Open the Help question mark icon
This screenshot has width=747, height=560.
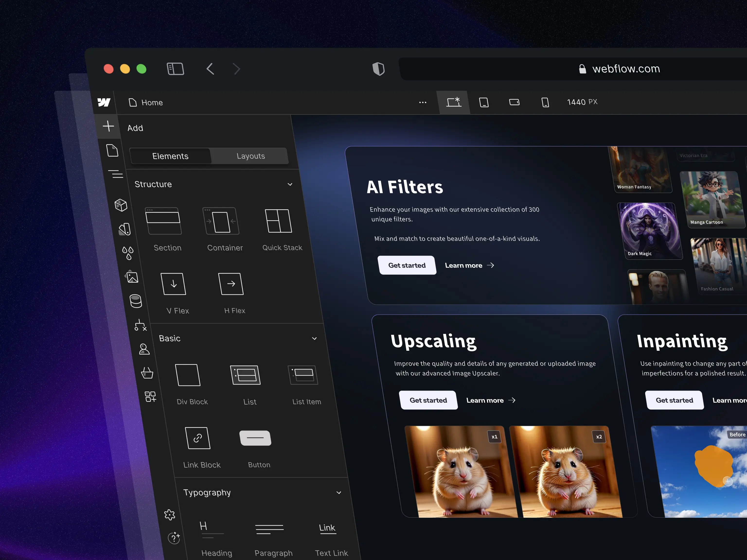[174, 538]
